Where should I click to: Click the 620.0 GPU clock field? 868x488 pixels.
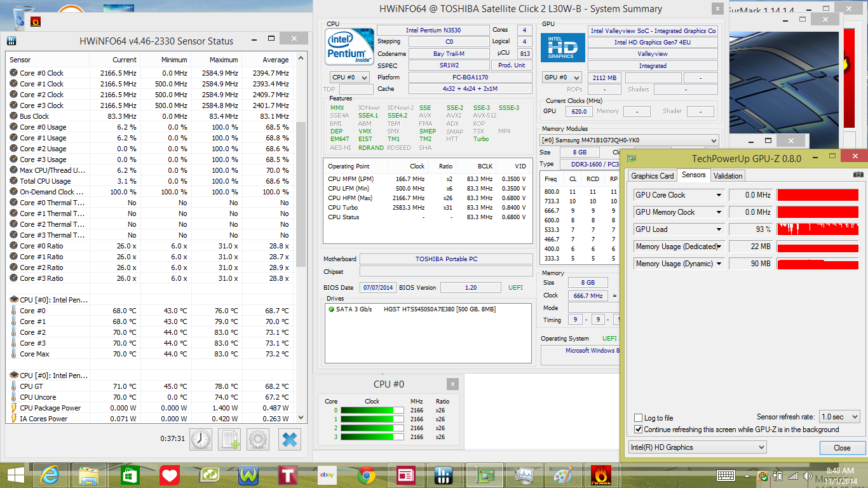(x=578, y=111)
